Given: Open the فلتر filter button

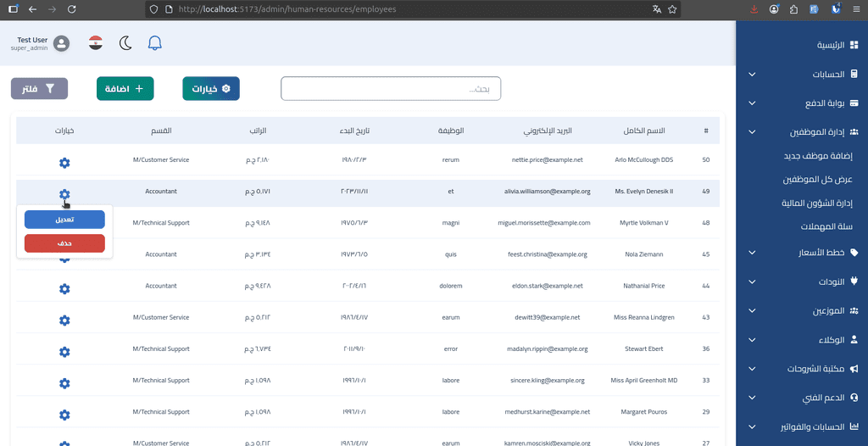Looking at the screenshot, I should (39, 88).
